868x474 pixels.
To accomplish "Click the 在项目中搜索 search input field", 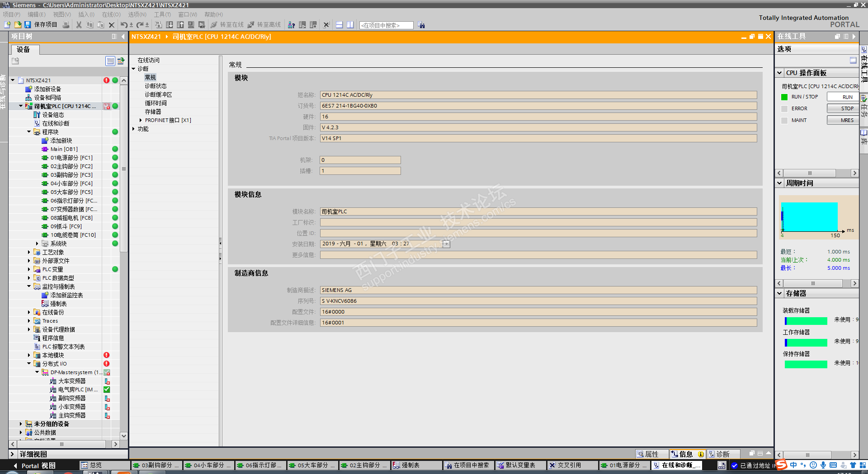I will tap(387, 25).
